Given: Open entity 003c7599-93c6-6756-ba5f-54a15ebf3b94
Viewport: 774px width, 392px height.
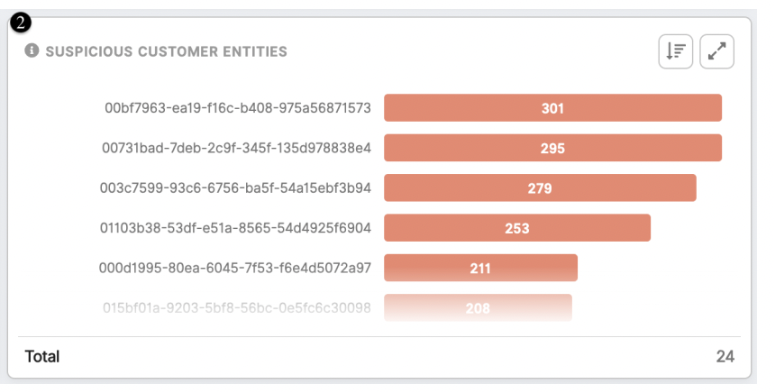Looking at the screenshot, I should [235, 188].
